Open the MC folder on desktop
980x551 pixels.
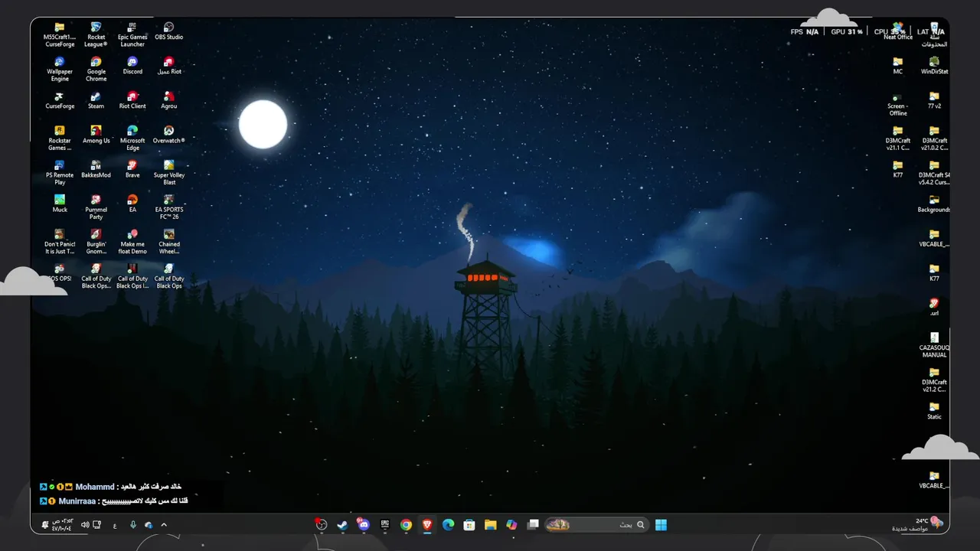898,66
